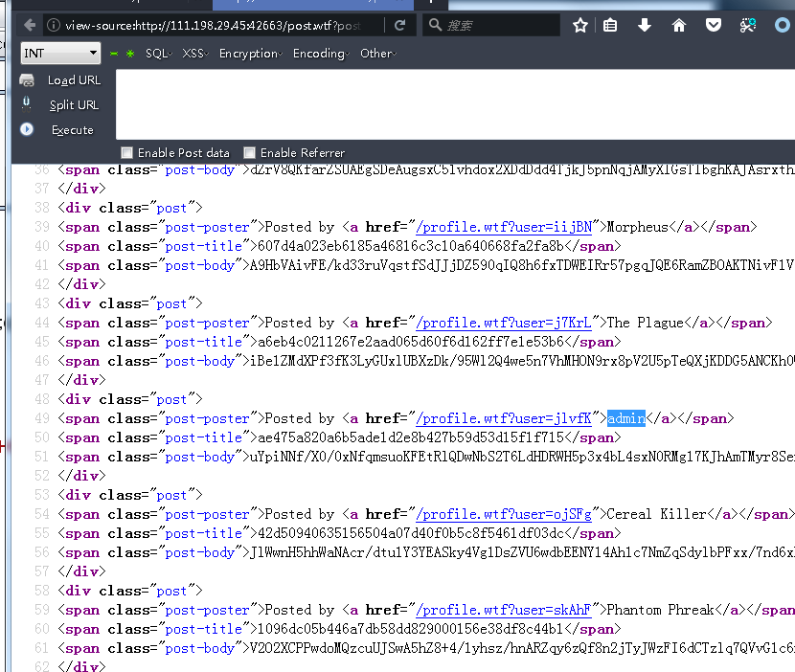Open the Encoding menu
Screen dimensions: 795x672
[319, 54]
